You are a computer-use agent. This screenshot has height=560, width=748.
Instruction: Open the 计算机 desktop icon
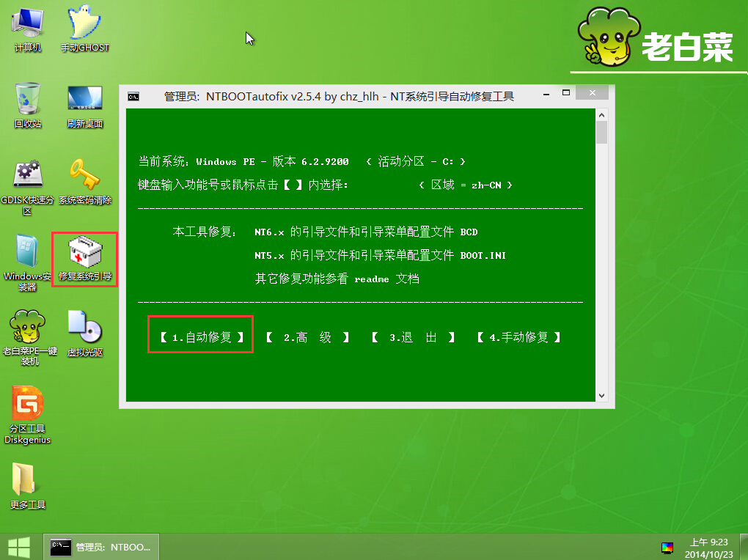[28, 29]
